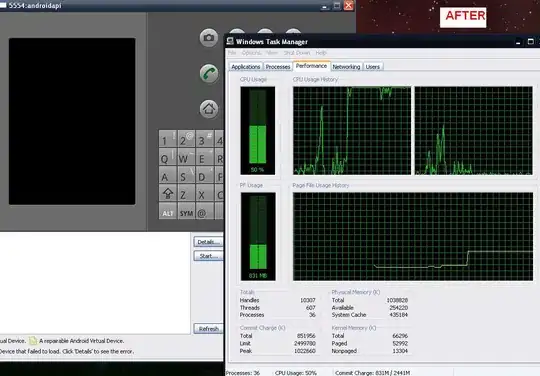Tap the camera button on emulator
The width and height of the screenshot is (540, 376).
tap(209, 38)
